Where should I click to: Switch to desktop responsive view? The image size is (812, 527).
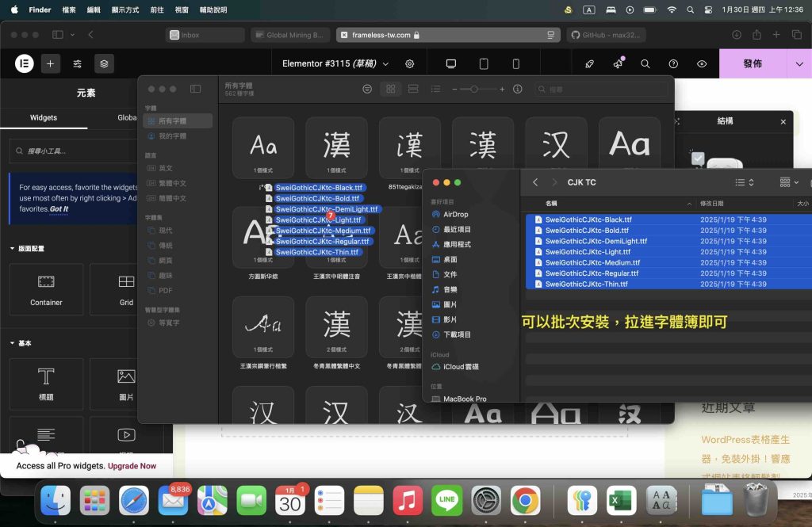tap(451, 63)
